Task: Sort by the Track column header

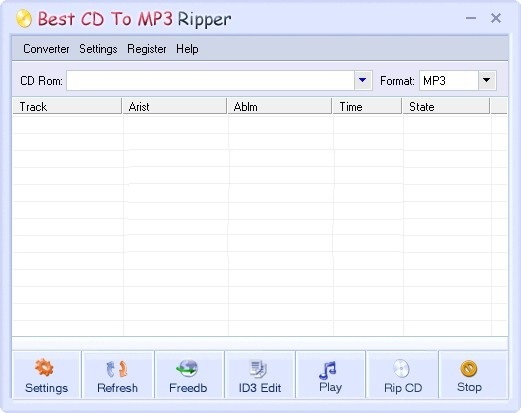Action: point(67,106)
